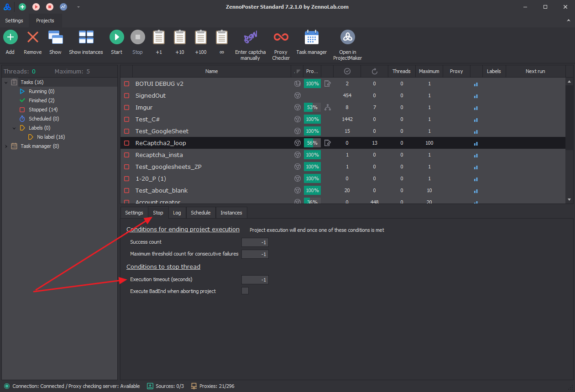Switch to the Log tab
This screenshot has height=392, width=575.
177,213
